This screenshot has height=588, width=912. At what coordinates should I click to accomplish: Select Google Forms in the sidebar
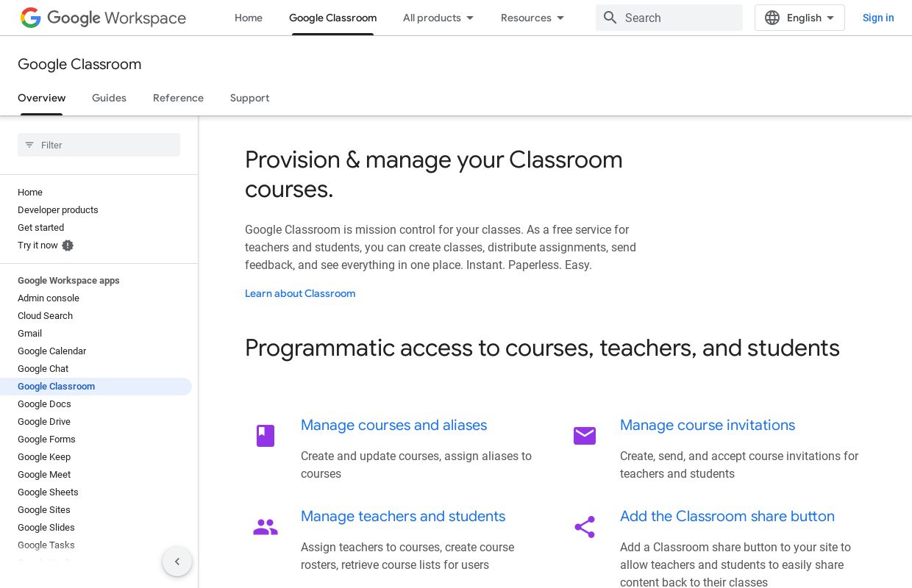[x=46, y=440]
